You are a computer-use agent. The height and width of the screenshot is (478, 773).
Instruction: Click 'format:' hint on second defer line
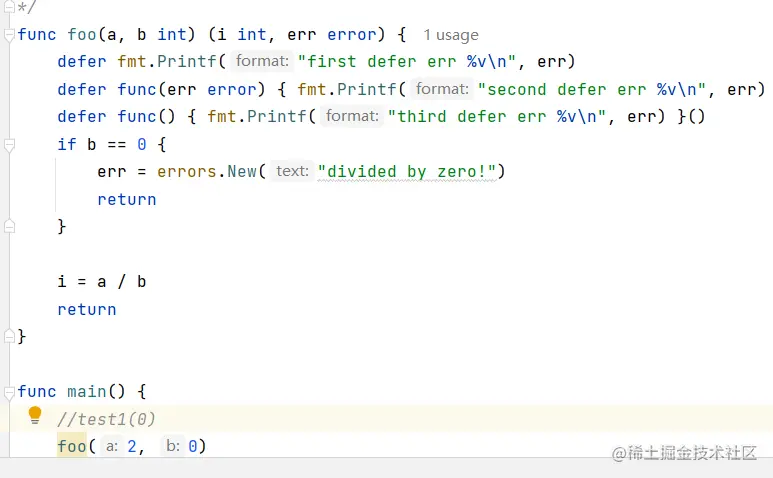[442, 89]
